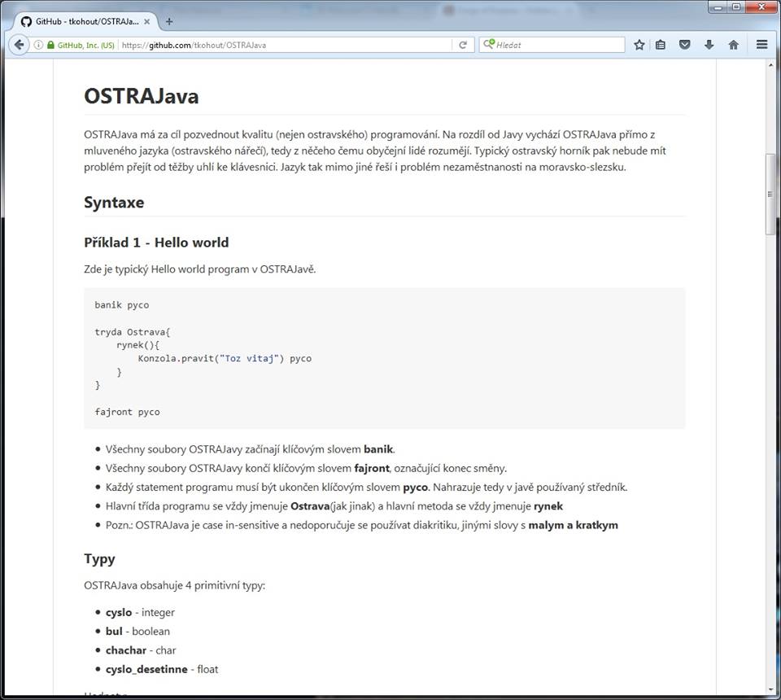Open the site information (i) icon
781x700 pixels.
pyautogui.click(x=38, y=45)
